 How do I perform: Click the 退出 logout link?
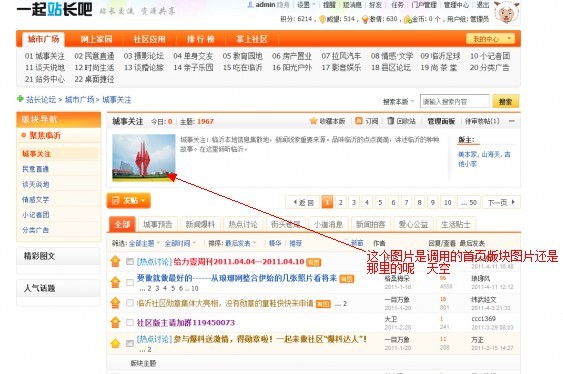tap(483, 5)
